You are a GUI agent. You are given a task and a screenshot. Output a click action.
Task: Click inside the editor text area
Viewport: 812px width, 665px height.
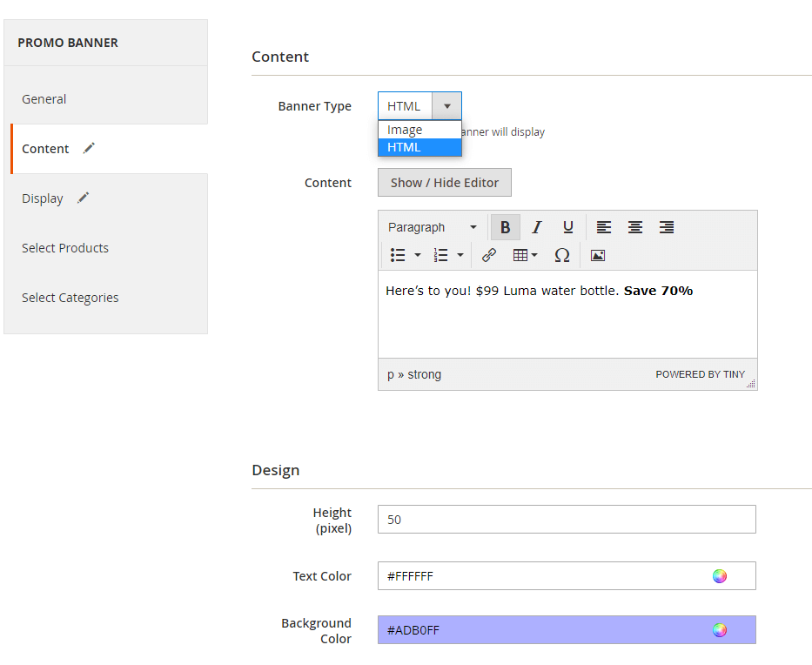click(567, 314)
